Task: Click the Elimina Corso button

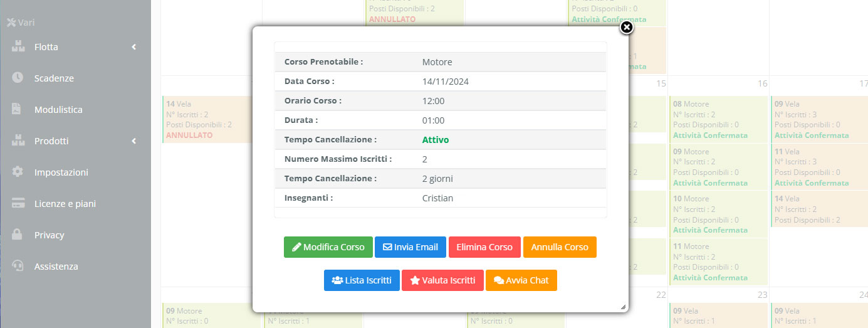Action: point(484,247)
